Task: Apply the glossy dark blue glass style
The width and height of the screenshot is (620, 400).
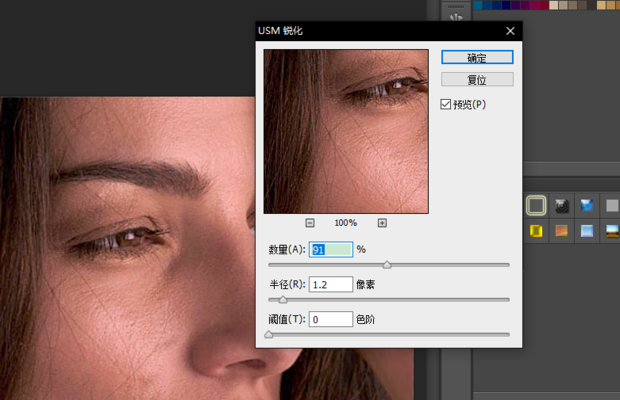Action: tap(587, 206)
